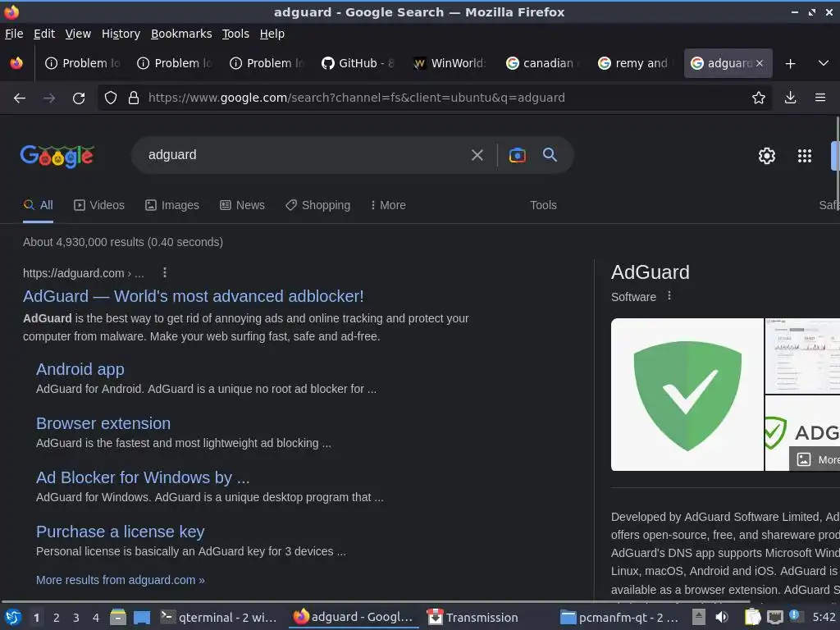Image resolution: width=840 pixels, height=630 pixels.
Task: Open Firefox View pinned icon
Action: pos(16,63)
